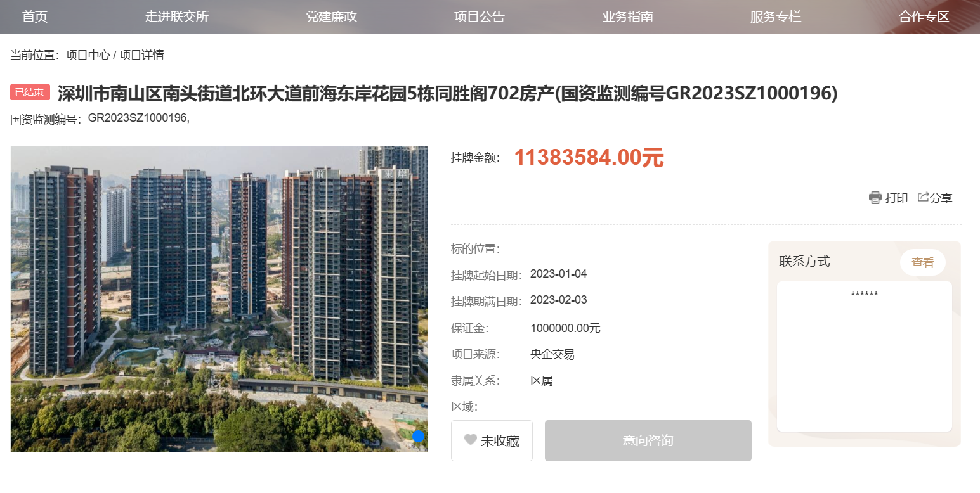Open 服务专栏 from the navigation bar
The width and height of the screenshot is (980, 493).
pos(775,17)
